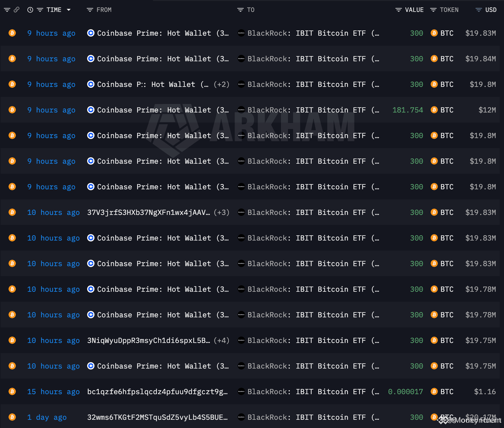
Task: Open the 15 hours ago transaction link
Action: 53,392
